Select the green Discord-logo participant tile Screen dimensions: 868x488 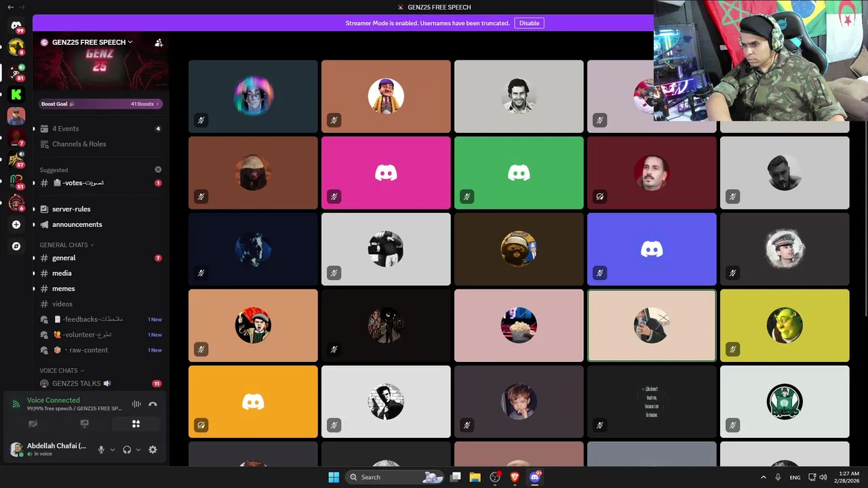[x=519, y=173]
